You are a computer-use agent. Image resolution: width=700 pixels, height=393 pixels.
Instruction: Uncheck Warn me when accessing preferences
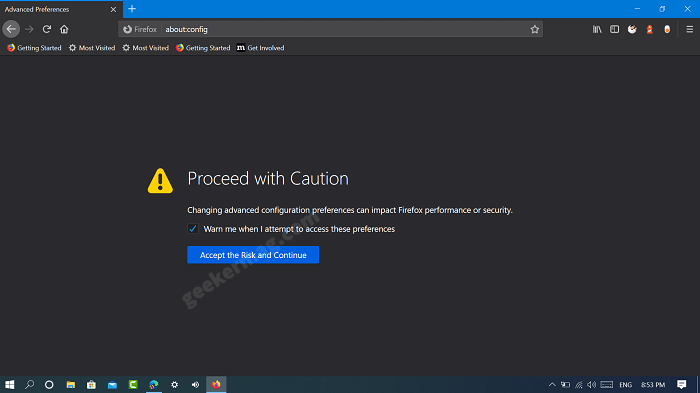point(192,229)
